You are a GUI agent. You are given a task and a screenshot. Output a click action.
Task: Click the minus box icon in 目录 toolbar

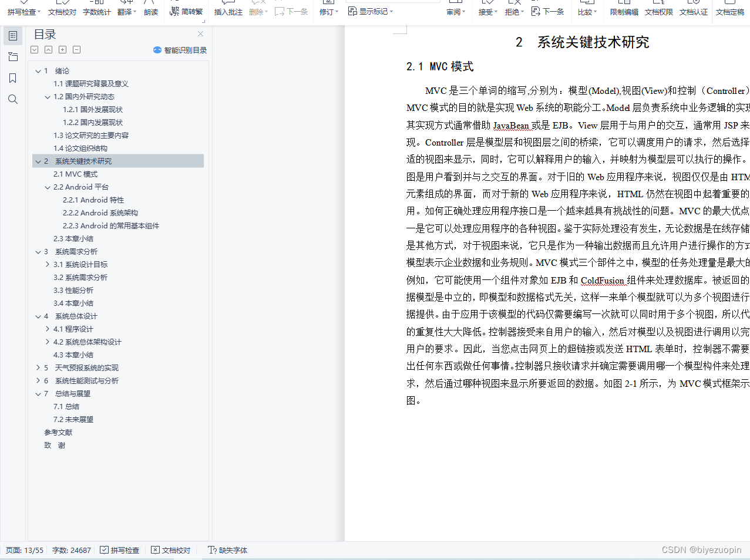coord(77,50)
